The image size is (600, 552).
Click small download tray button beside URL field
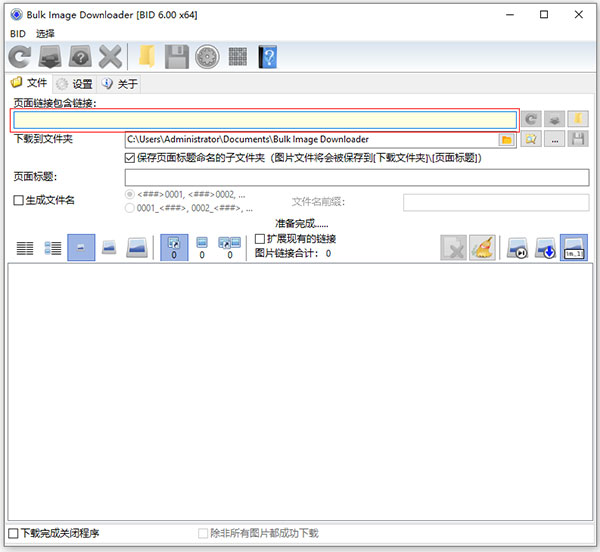coord(554,119)
